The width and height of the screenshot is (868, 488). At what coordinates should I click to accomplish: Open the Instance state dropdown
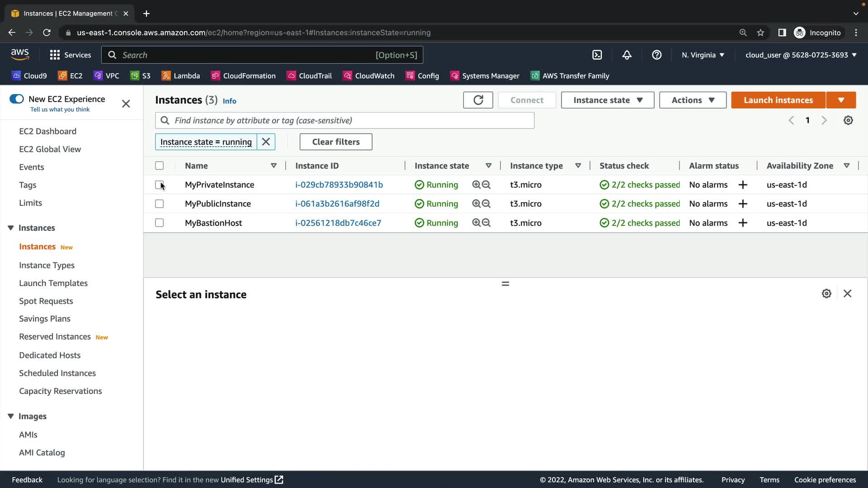tap(607, 100)
